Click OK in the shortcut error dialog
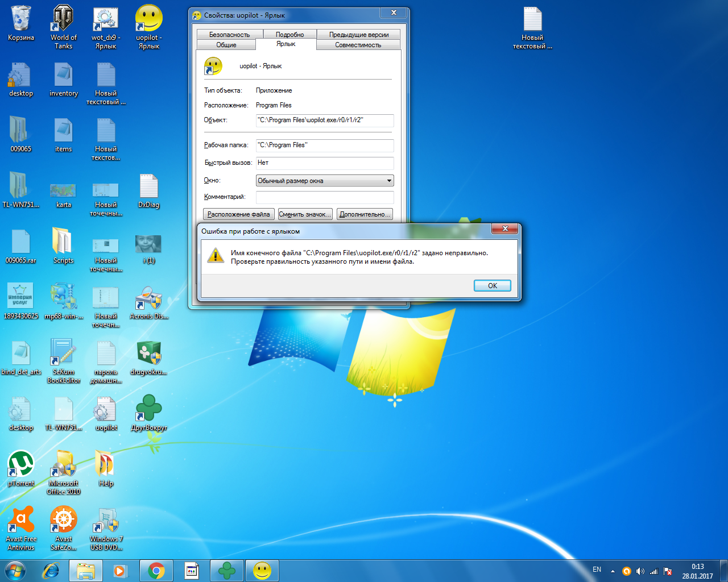Viewport: 728px width, 582px height. 492,286
